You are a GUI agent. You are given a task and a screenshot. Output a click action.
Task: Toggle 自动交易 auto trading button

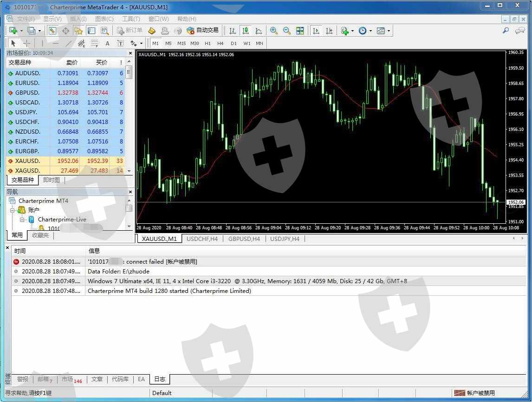pos(202,31)
